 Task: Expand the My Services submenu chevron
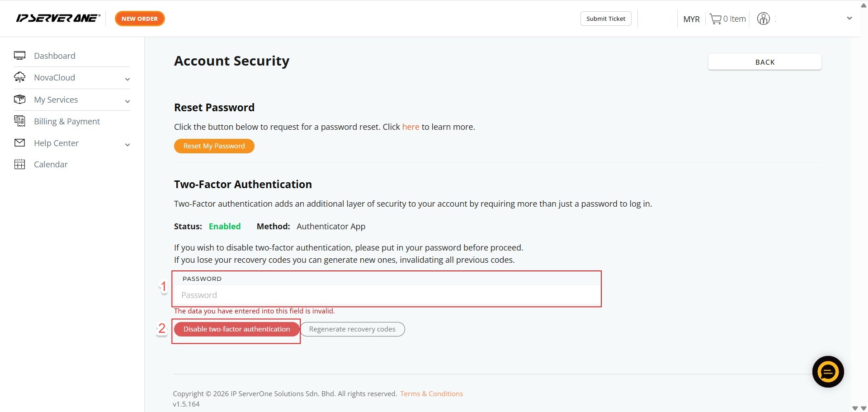[x=127, y=101]
